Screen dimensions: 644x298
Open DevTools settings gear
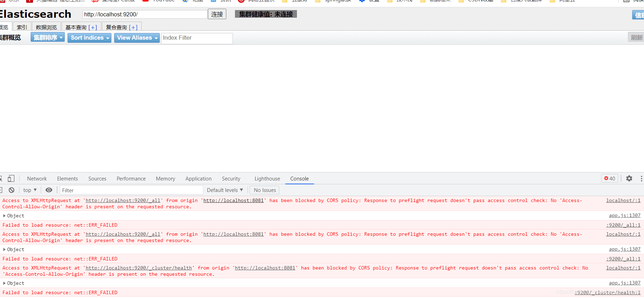pos(629,178)
